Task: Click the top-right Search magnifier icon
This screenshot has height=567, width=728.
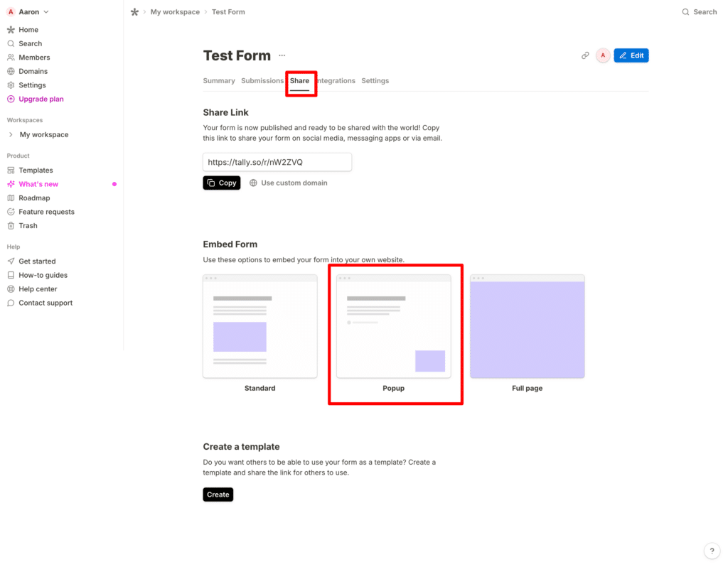Action: tap(685, 12)
